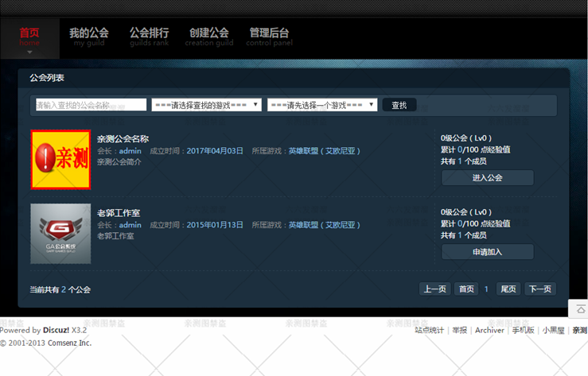Click the 尾页 pagination button
Viewport: 588px width, 376px height.
point(508,289)
